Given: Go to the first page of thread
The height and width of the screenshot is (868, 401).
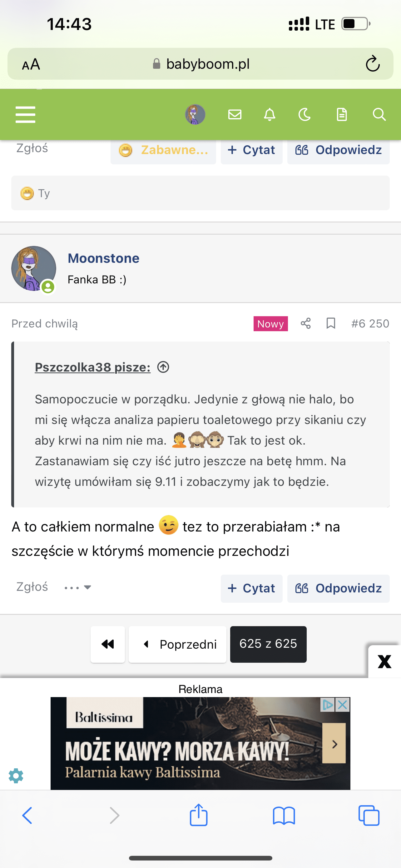Looking at the screenshot, I should (x=108, y=644).
